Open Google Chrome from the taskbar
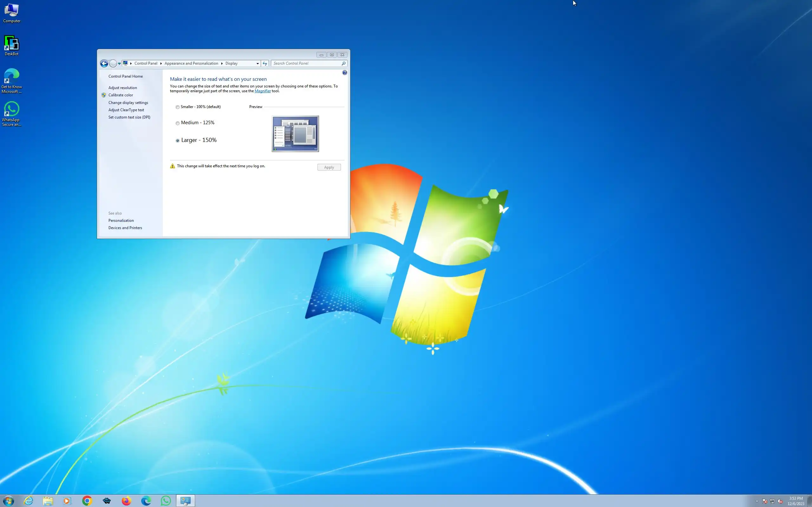Viewport: 812px width, 507px height. [87, 501]
